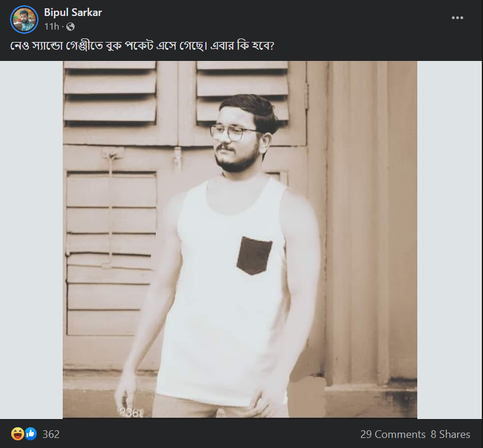Click the avatar thumbnail in the post header
Screen dimensions: 483x448
tap(24, 19)
